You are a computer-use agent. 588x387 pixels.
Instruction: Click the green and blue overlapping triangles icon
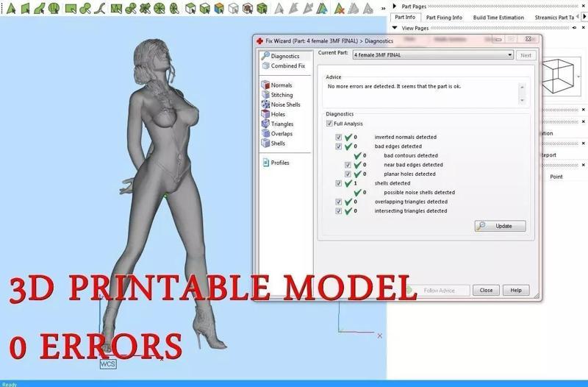coord(322,8)
